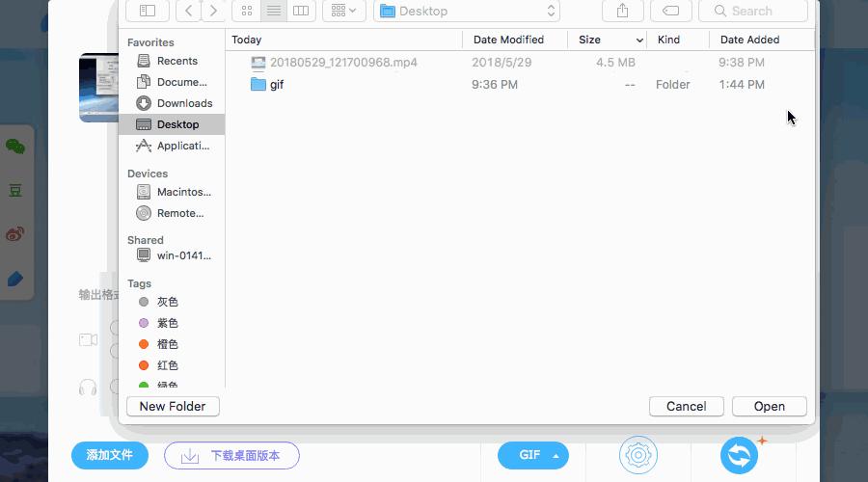868x482 pixels.
Task: Select Downloads in Favorites sidebar
Action: [184, 103]
